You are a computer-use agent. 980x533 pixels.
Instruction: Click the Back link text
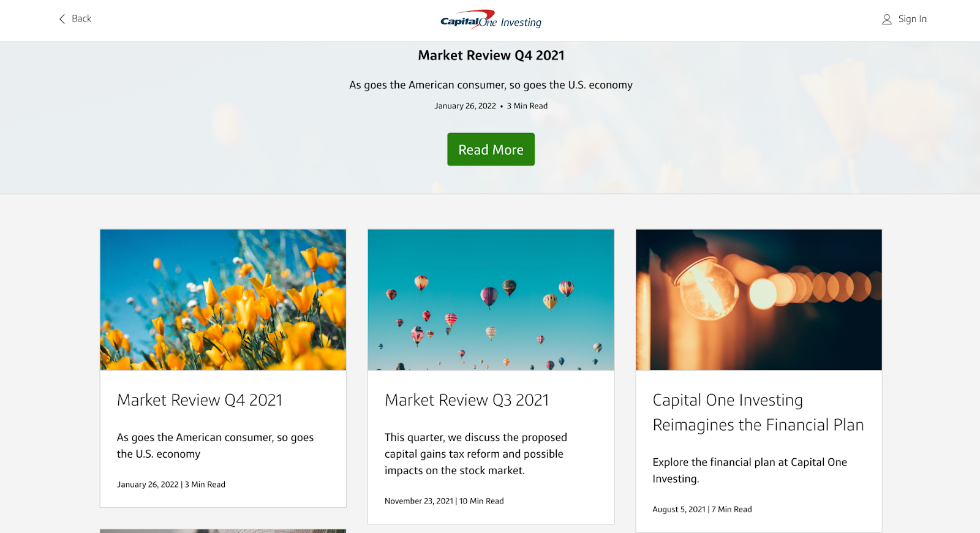click(x=81, y=19)
